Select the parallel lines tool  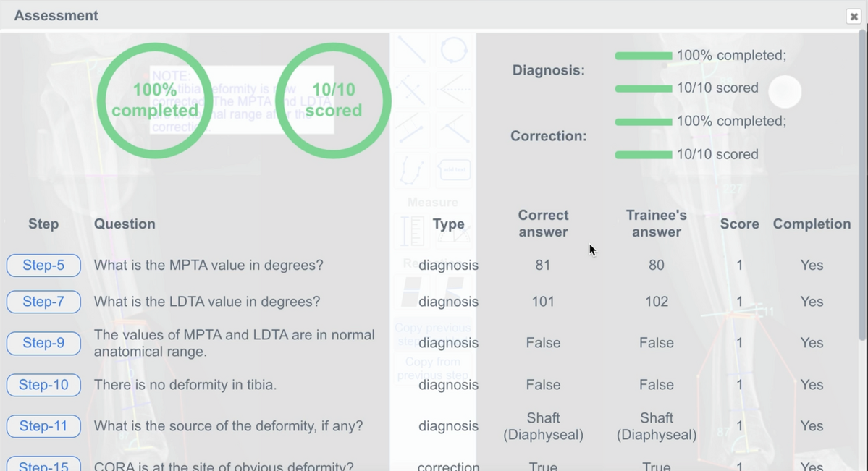(412, 130)
